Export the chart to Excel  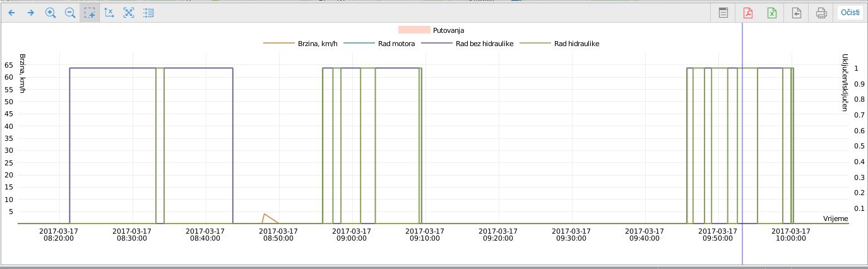[x=772, y=13]
